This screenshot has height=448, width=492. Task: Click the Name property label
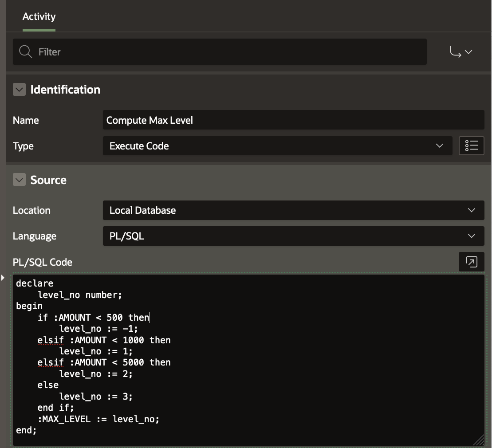(26, 121)
